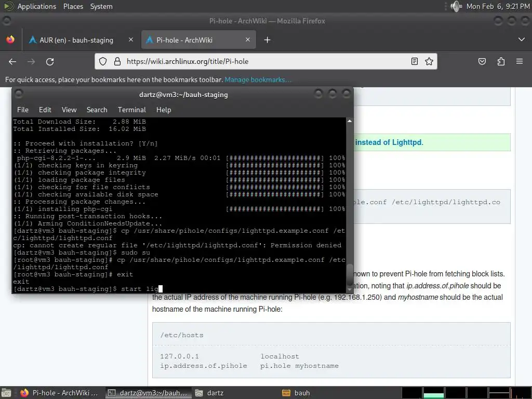Click the Manage bookmarks link
The height and width of the screenshot is (399, 532).
[258, 79]
